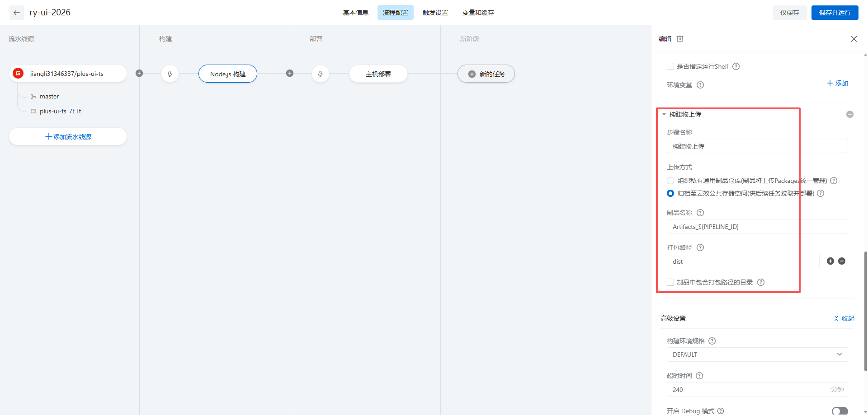Image resolution: width=868 pixels, height=415 pixels.
Task: Switch to 流程配置 tab
Action: pos(396,13)
